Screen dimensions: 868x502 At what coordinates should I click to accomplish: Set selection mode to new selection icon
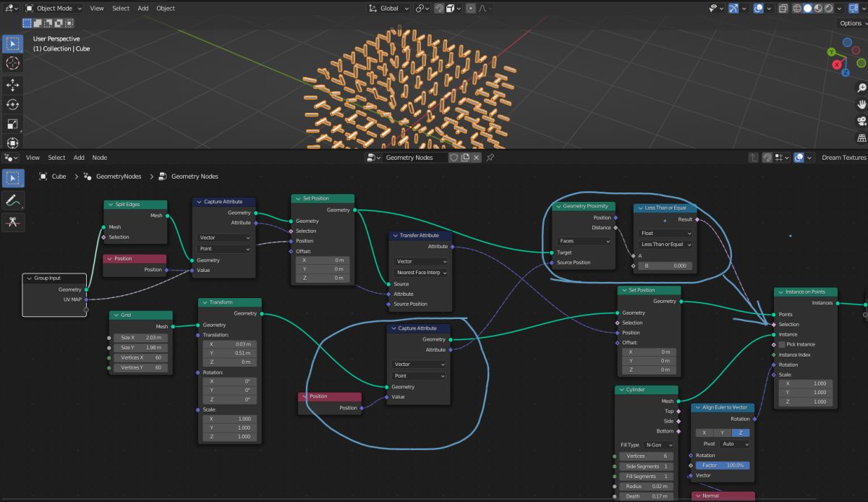pyautogui.click(x=26, y=23)
